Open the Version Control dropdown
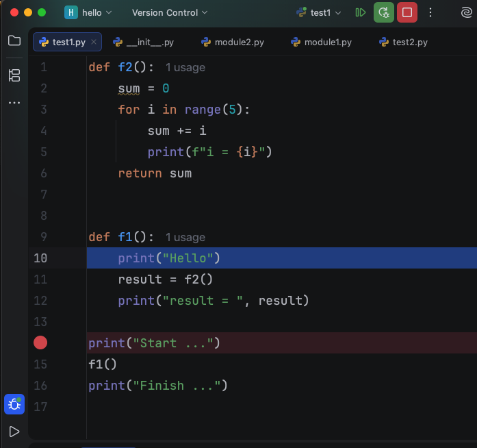The height and width of the screenshot is (448, 477). 169,12
